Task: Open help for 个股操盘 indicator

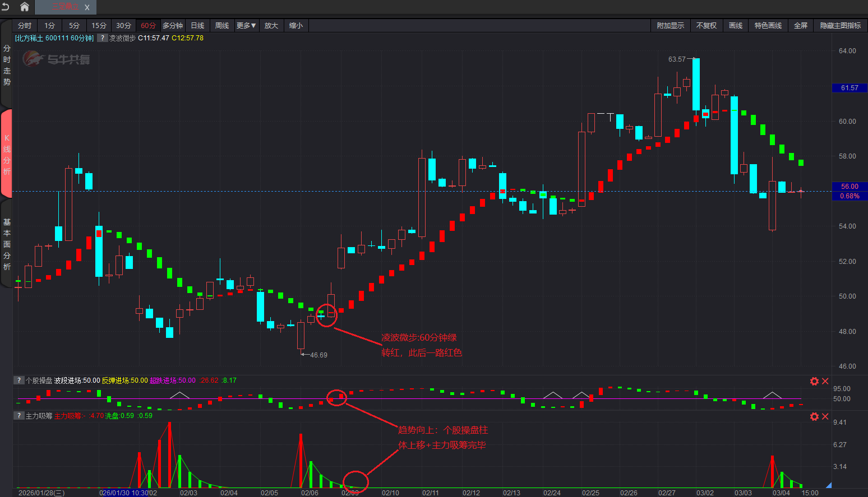Action: (x=19, y=380)
